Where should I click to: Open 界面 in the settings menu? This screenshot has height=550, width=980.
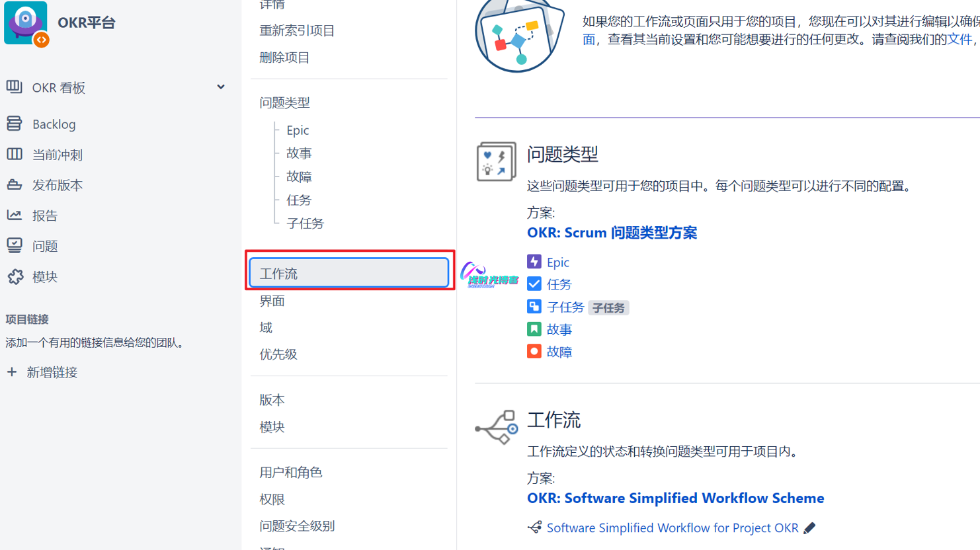(x=272, y=301)
